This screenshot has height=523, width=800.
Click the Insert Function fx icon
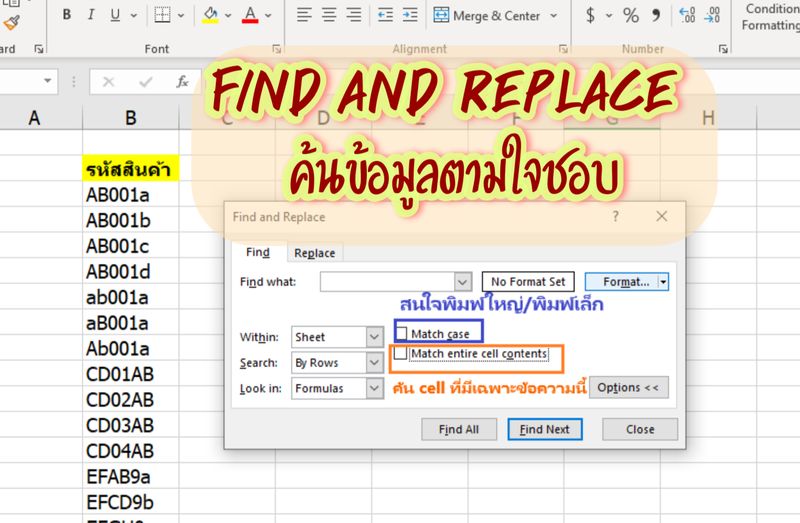(x=182, y=81)
